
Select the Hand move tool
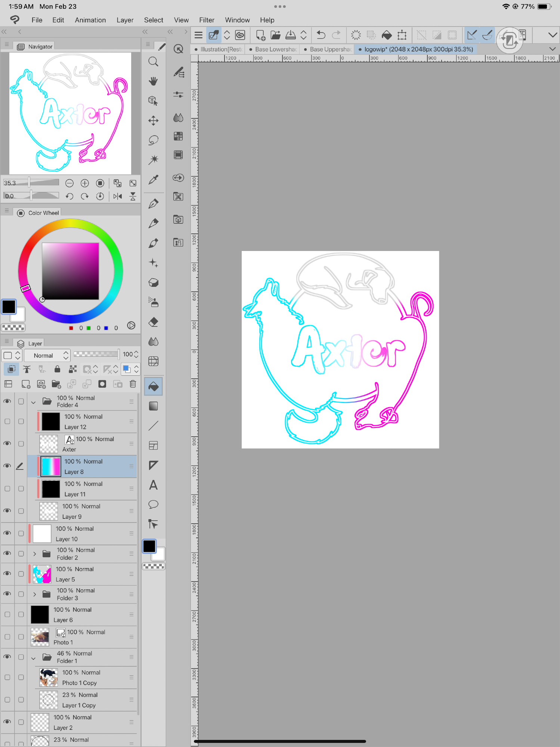(153, 81)
